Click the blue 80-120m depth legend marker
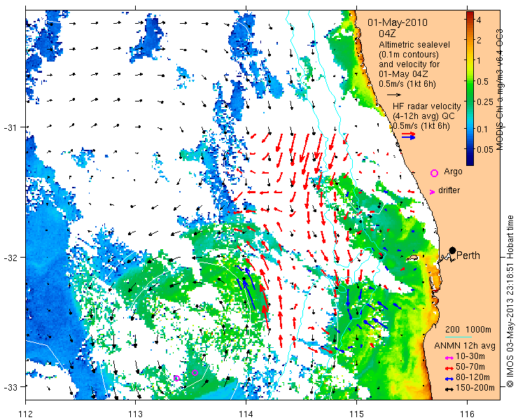 [x=448, y=378]
